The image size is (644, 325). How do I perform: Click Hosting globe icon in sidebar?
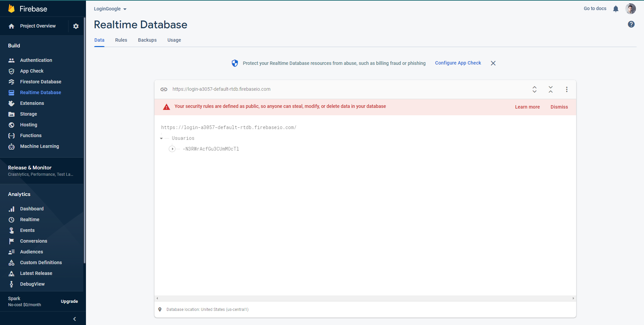tap(11, 125)
